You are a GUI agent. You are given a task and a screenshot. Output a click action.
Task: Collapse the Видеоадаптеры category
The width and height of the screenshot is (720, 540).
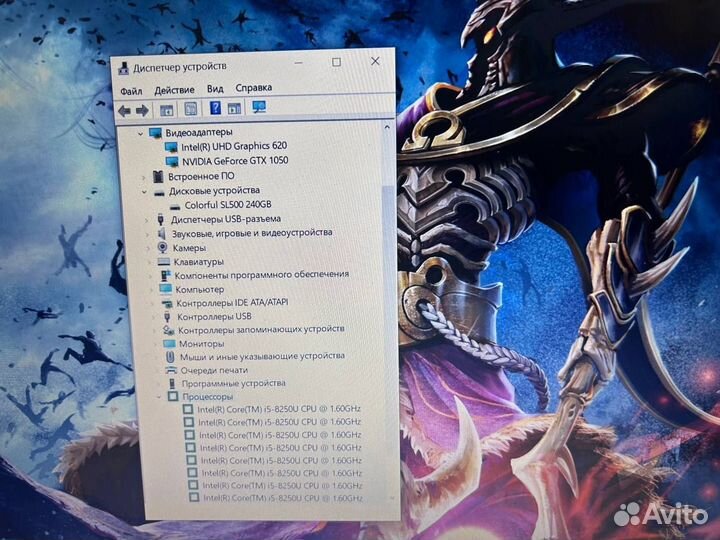tap(141, 134)
